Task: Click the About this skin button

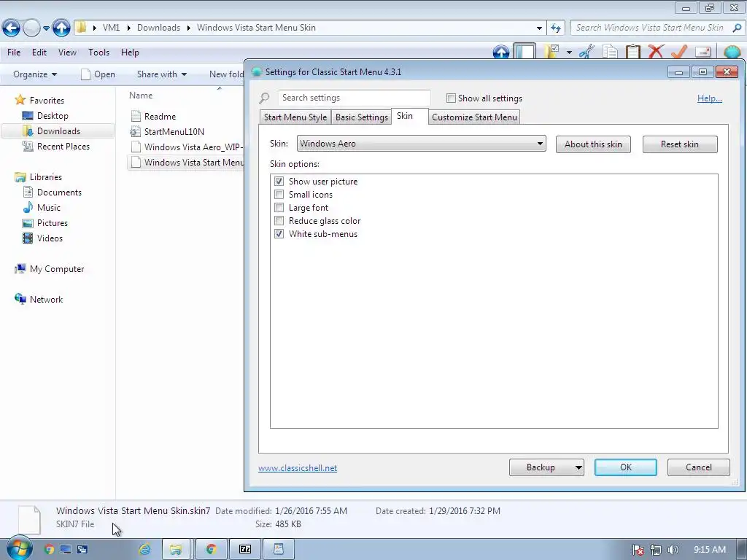Action: 593,144
